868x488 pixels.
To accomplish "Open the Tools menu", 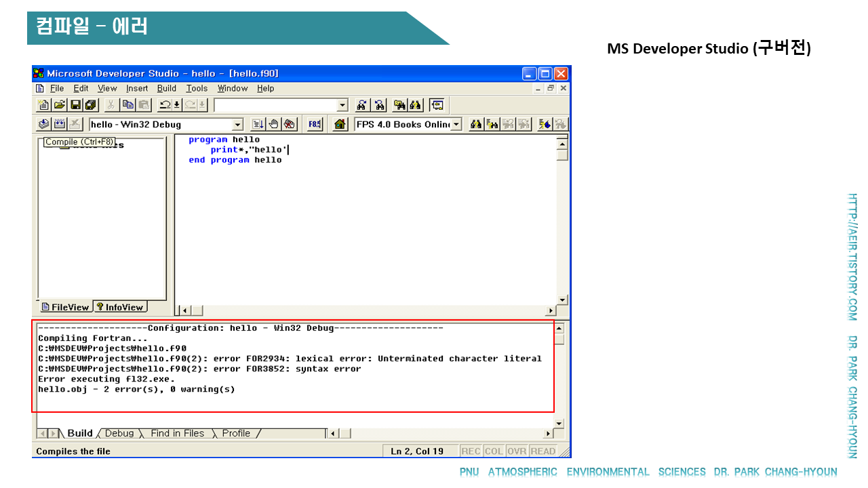I will (197, 88).
